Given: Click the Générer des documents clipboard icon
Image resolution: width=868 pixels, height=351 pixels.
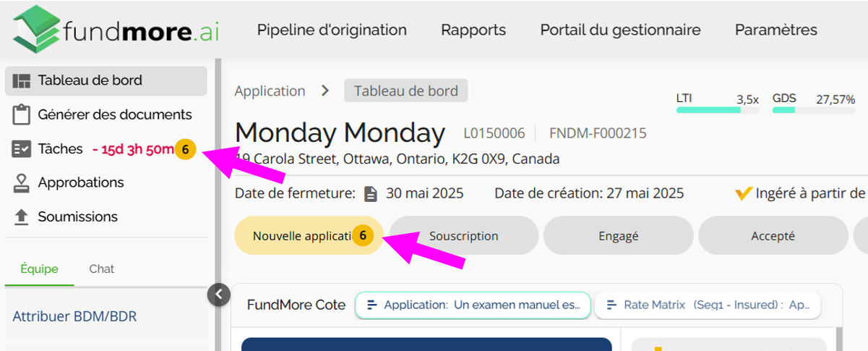Looking at the screenshot, I should click(22, 114).
